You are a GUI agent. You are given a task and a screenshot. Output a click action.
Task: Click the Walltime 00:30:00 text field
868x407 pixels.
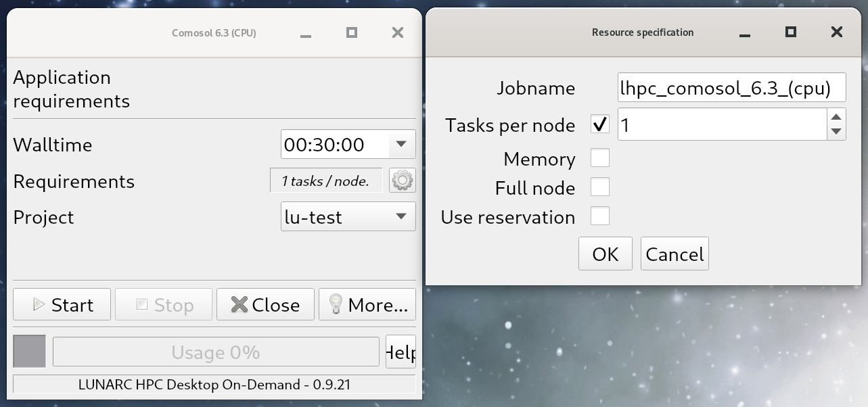tap(336, 144)
